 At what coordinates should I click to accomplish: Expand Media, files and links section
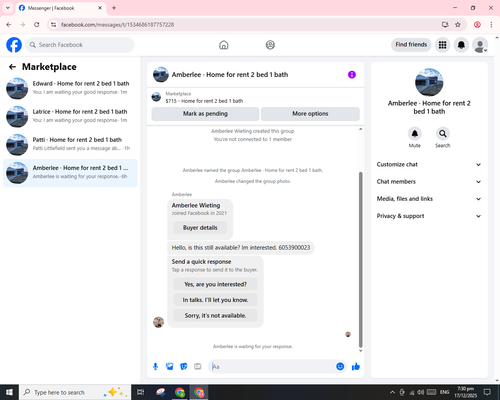429,199
